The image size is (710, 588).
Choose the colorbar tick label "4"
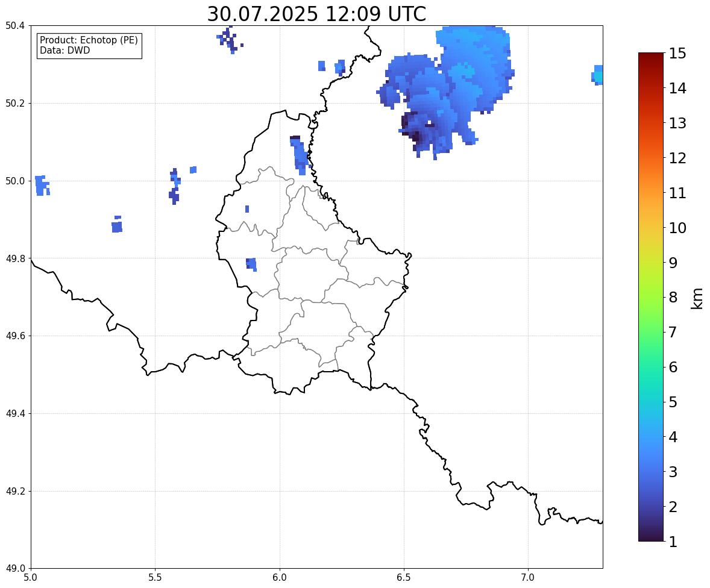[673, 437]
